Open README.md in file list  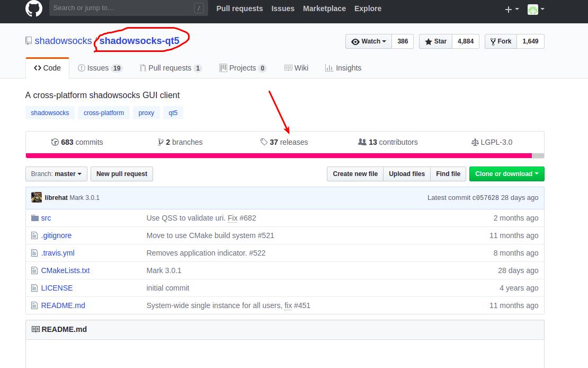[x=63, y=305]
